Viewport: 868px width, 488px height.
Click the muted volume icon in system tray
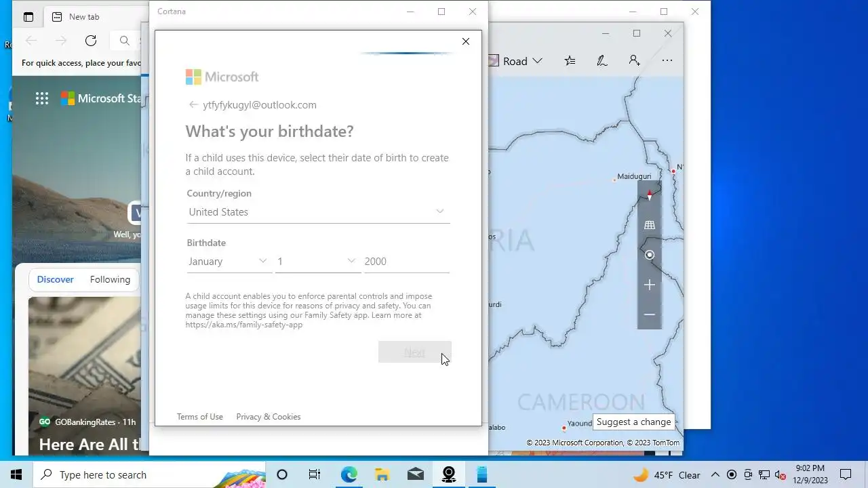point(781,475)
